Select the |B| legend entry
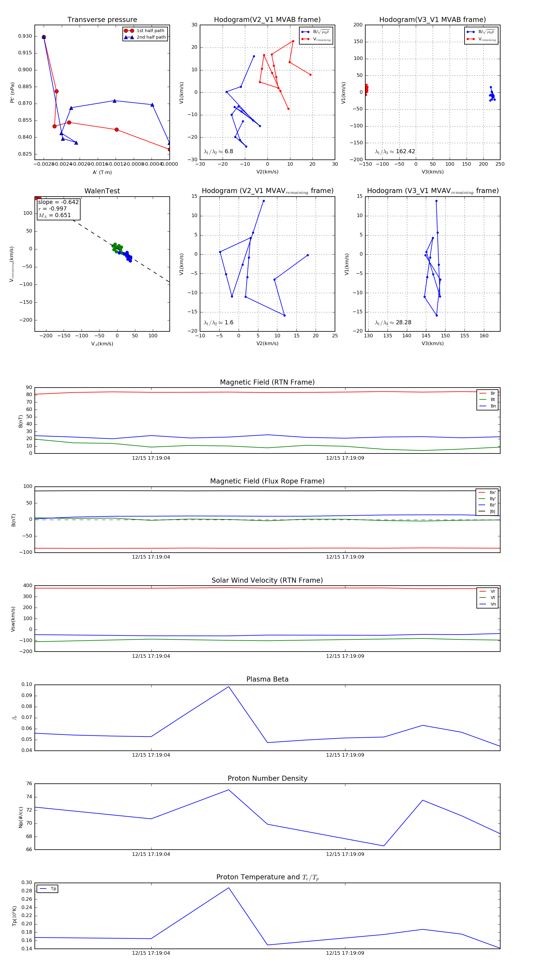This screenshot has height=980, width=535. pos(487,512)
